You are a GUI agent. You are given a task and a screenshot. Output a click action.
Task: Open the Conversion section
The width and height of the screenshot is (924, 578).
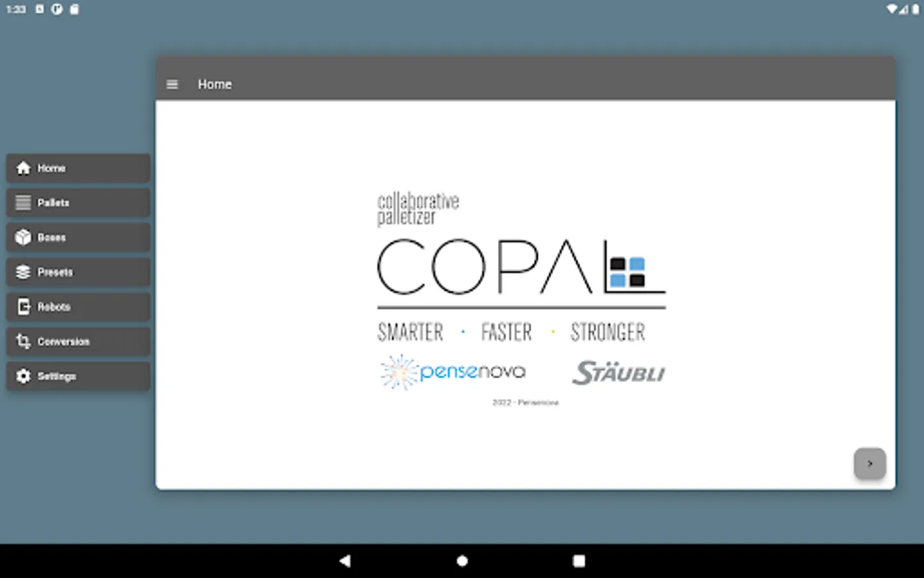pyautogui.click(x=78, y=342)
